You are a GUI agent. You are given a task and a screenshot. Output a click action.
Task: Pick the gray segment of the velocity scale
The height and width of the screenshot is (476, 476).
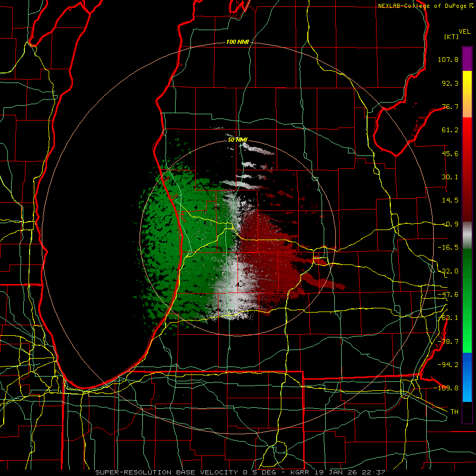pos(467,235)
